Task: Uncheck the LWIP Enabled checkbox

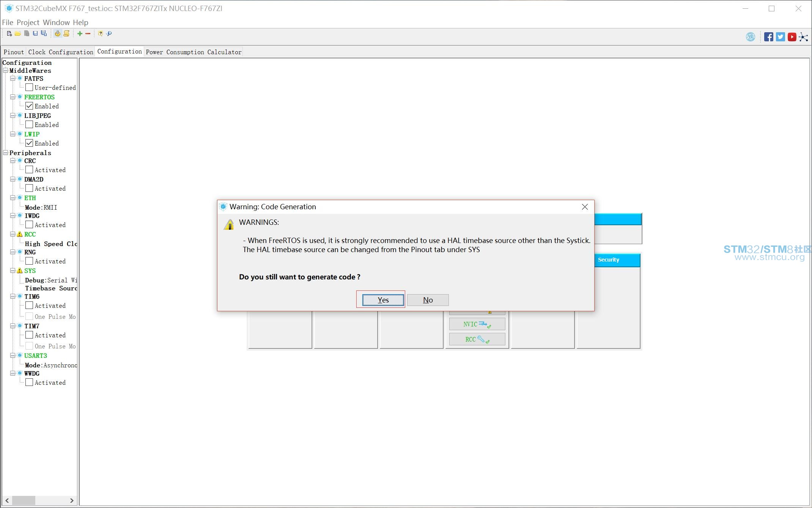Action: (x=29, y=143)
